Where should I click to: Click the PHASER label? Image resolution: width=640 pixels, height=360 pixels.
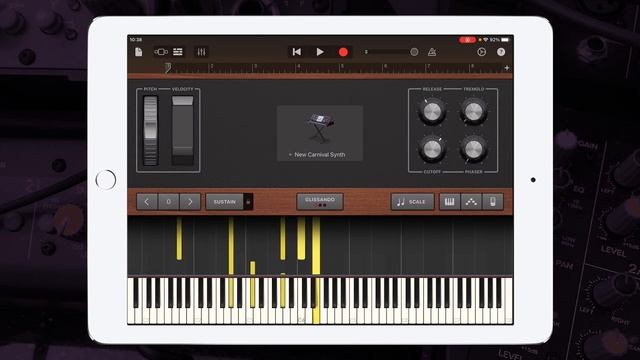[x=473, y=172]
